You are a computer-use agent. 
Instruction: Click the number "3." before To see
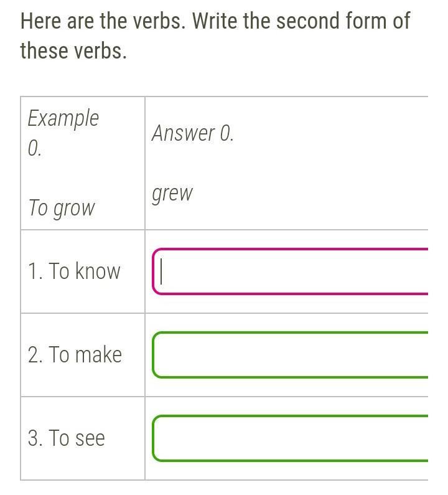35,438
